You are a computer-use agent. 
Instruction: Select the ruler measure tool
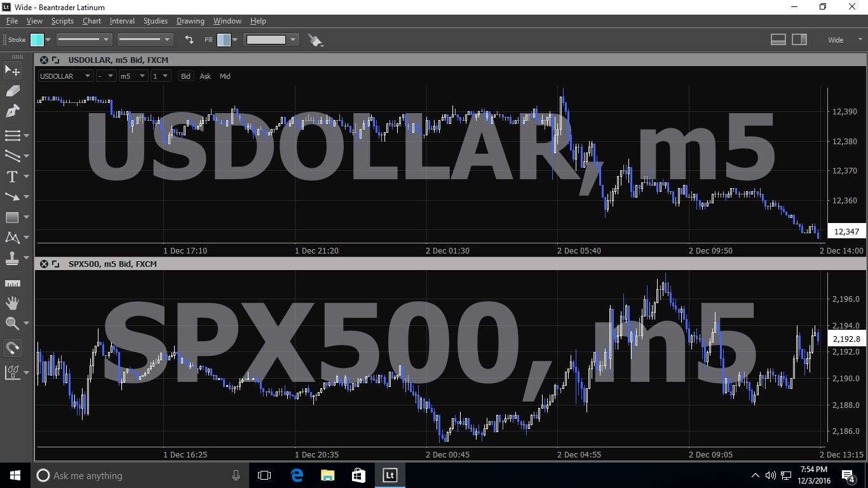pyautogui.click(x=13, y=283)
